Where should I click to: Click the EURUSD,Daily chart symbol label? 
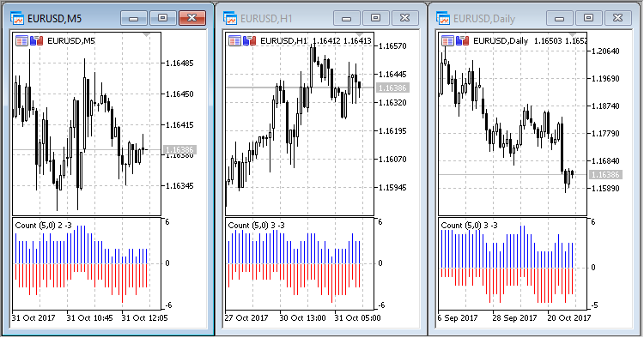[x=501, y=40]
